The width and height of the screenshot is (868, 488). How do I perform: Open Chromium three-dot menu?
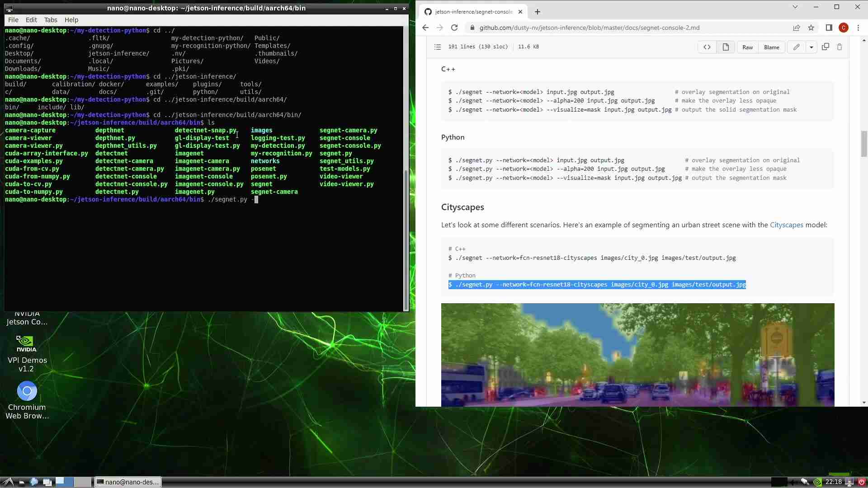[x=858, y=28]
